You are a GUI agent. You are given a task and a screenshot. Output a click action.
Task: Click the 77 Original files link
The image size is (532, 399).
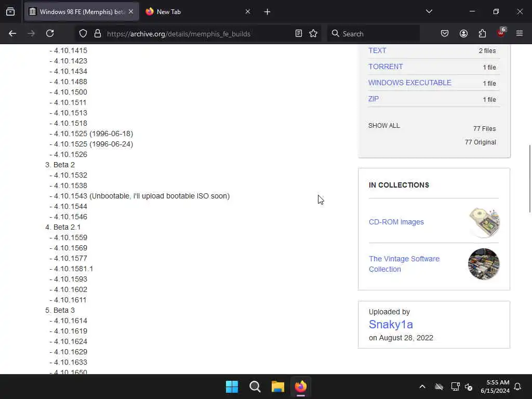(x=481, y=142)
